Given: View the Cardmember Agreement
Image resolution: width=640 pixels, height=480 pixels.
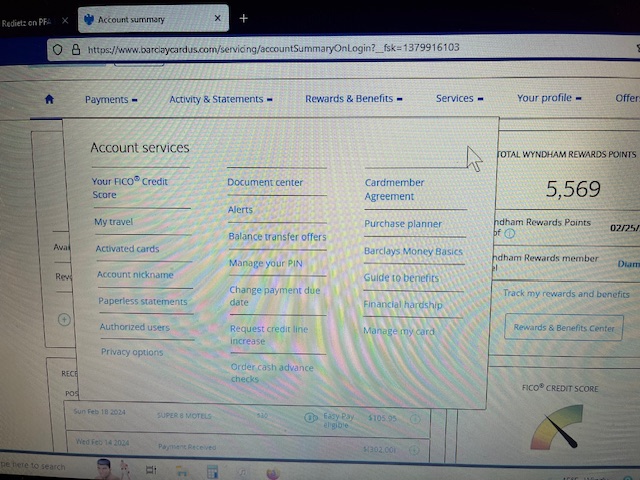Looking at the screenshot, I should coord(394,189).
